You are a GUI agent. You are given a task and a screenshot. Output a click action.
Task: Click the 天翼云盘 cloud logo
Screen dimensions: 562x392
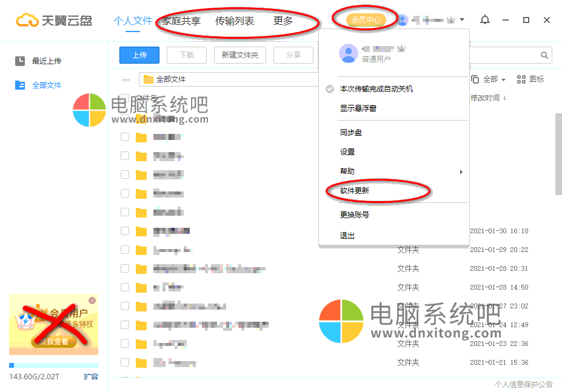point(27,21)
